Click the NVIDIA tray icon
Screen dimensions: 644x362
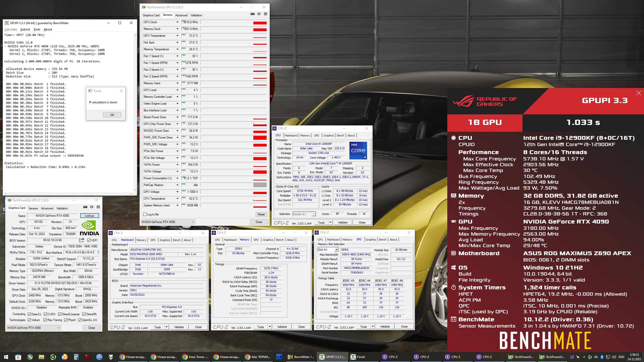(x=584, y=357)
